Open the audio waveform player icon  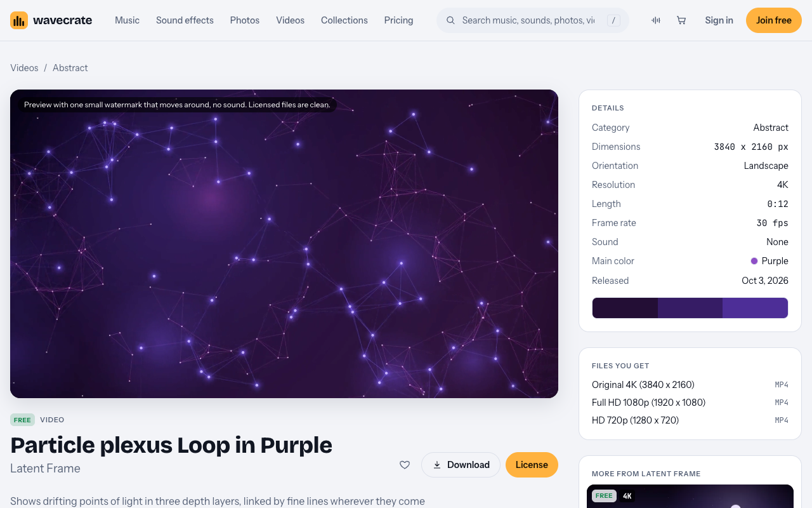pyautogui.click(x=656, y=20)
